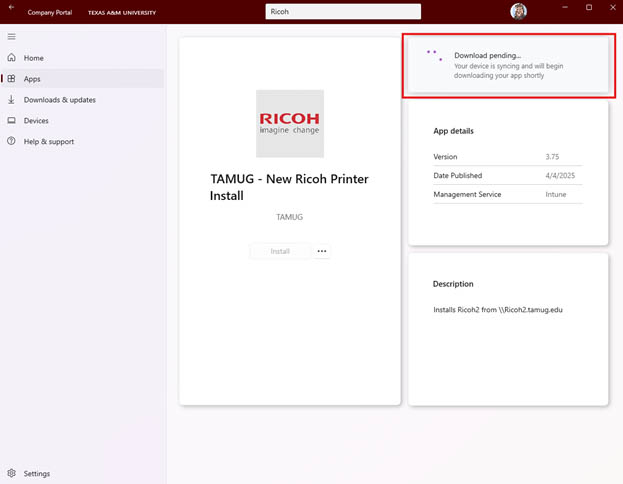Click the Downloads & updates arrow icon
The height and width of the screenshot is (484, 623).
tap(11, 99)
